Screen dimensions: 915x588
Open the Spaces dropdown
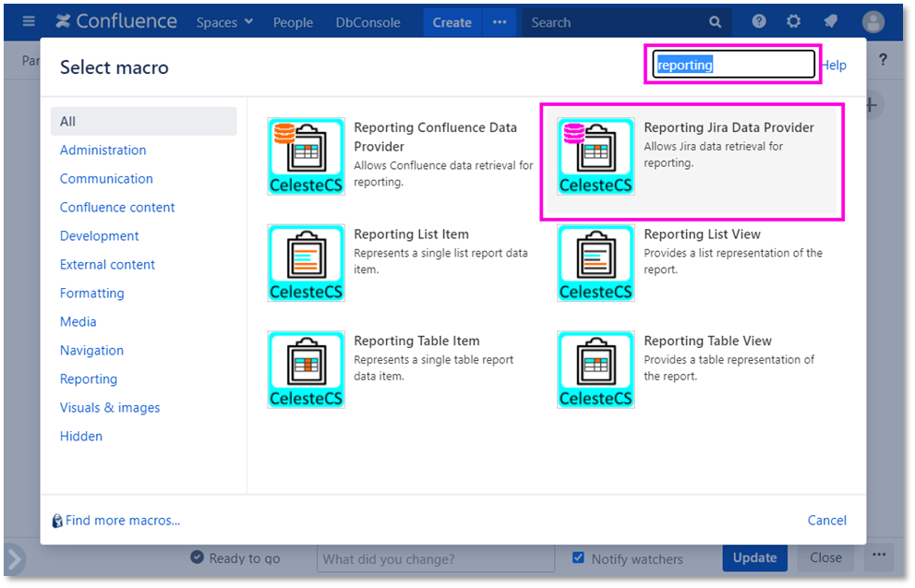[224, 22]
